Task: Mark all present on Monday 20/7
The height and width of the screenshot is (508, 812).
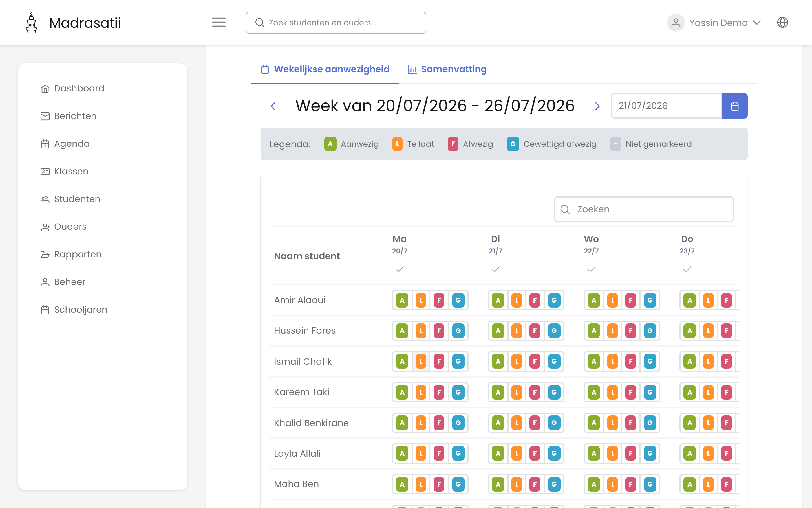Action: tap(400, 269)
